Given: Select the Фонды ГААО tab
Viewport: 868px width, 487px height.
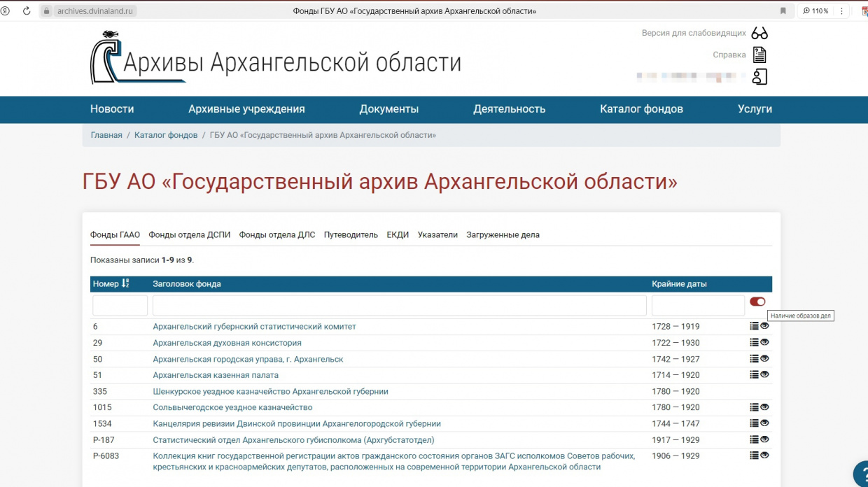Looking at the screenshot, I should pos(115,235).
